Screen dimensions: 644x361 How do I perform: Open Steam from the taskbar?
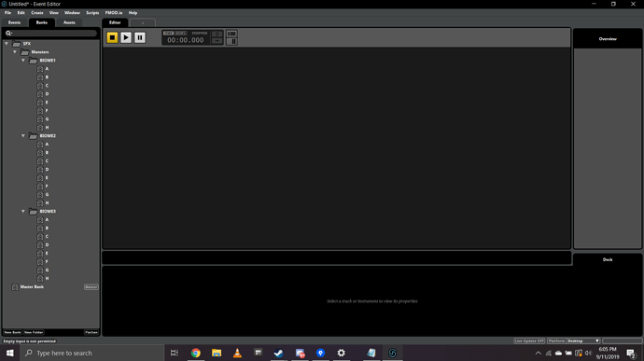click(x=279, y=353)
